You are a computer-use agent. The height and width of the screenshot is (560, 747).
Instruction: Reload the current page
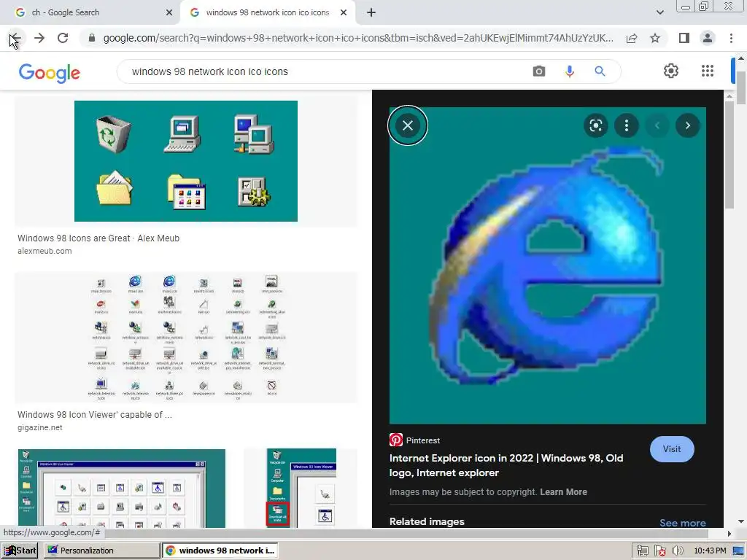coord(63,38)
